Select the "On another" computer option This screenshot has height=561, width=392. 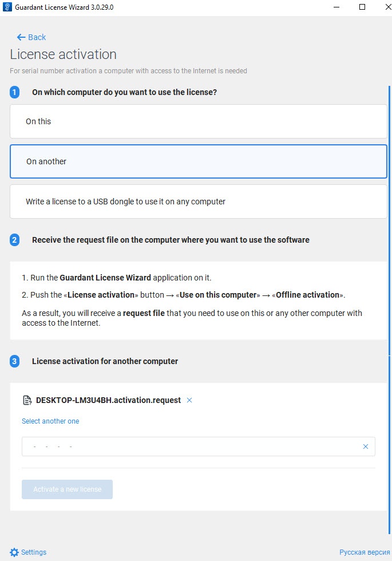click(198, 161)
